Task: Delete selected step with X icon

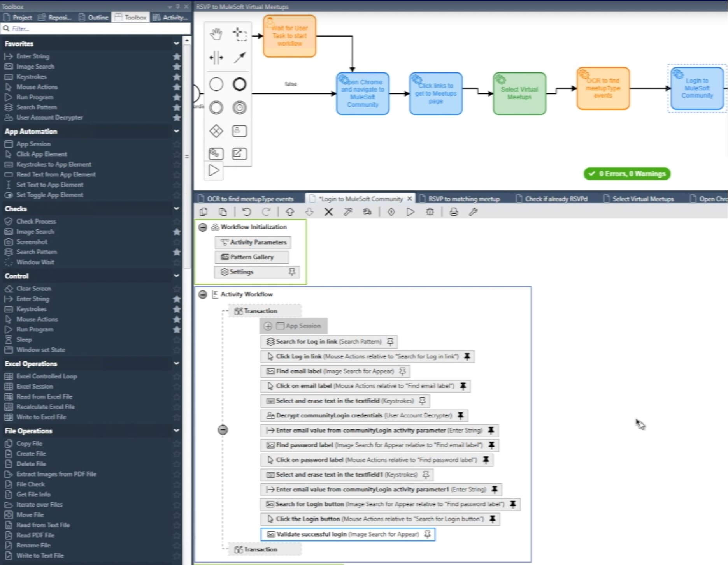Action: 329,212
